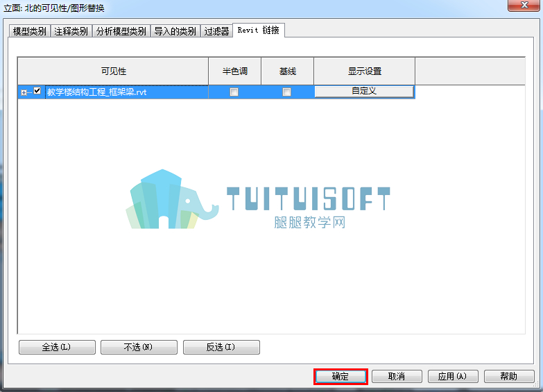Enable 基线 checkbox for the linked file
The width and height of the screenshot is (543, 392).
click(x=286, y=92)
